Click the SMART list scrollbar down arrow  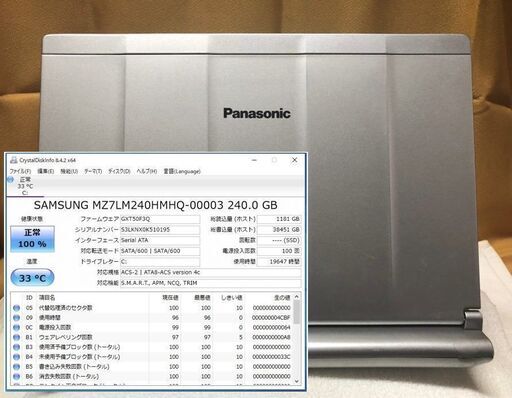297,381
